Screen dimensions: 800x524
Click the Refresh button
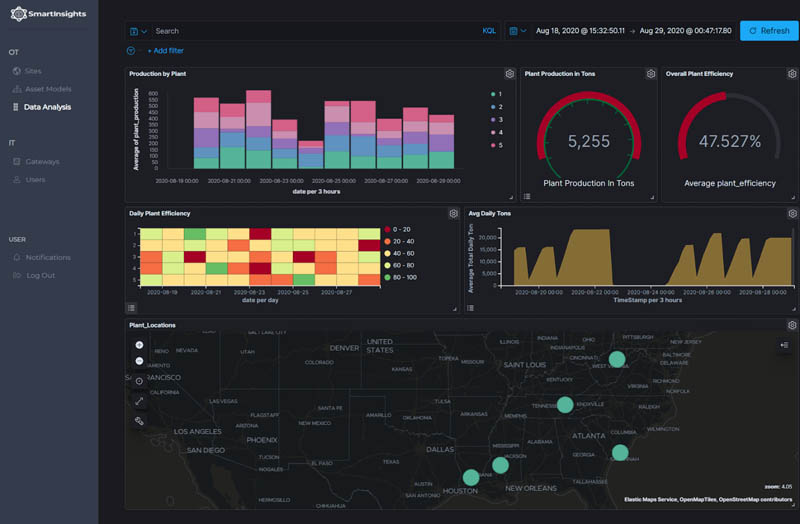click(769, 31)
